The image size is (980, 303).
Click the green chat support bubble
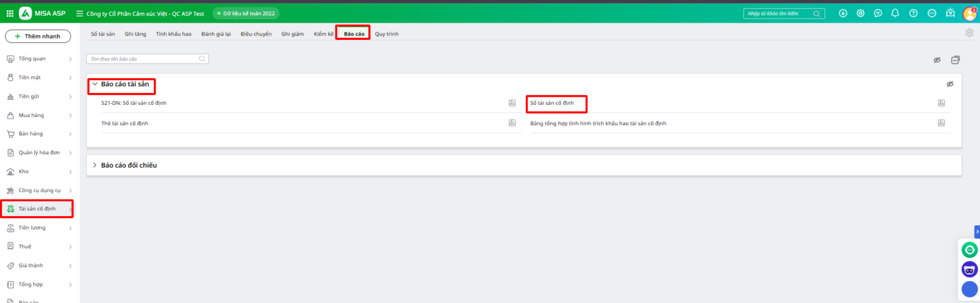click(x=970, y=250)
